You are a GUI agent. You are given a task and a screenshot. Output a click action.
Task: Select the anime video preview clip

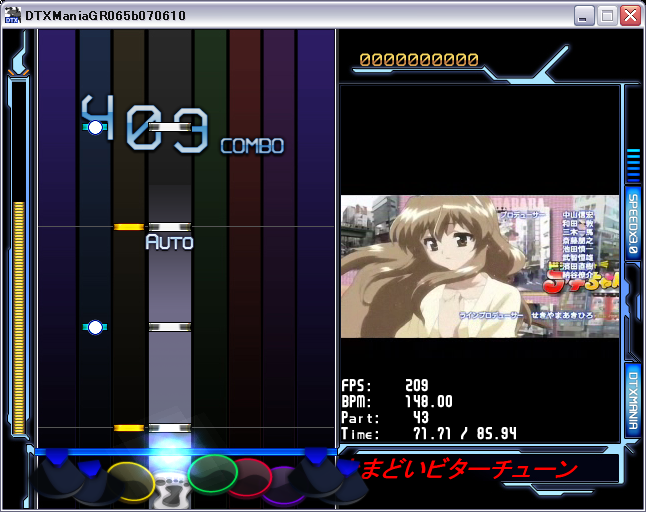click(480, 267)
